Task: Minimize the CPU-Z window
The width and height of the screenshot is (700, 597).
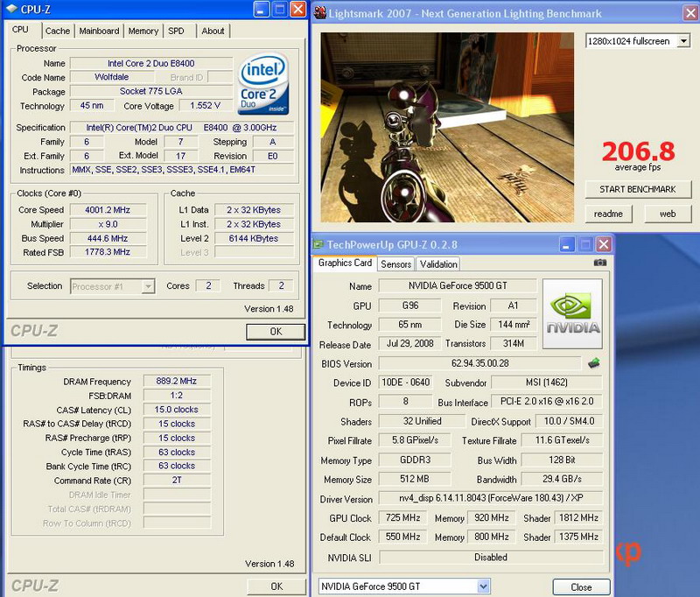Action: (x=262, y=9)
